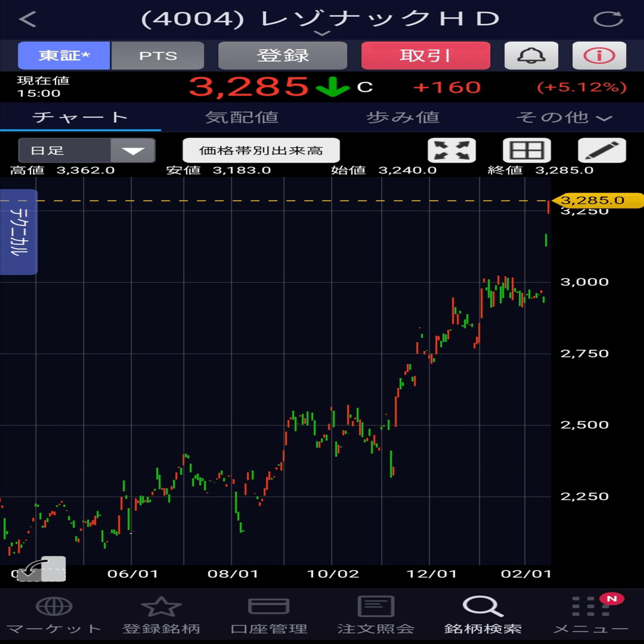Tap the current price 3,285
Image resolution: width=644 pixels, height=644 pixels.
point(249,87)
